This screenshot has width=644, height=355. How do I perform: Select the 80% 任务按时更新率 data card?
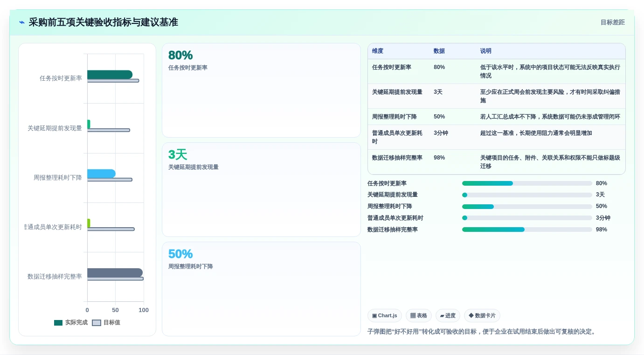(261, 90)
